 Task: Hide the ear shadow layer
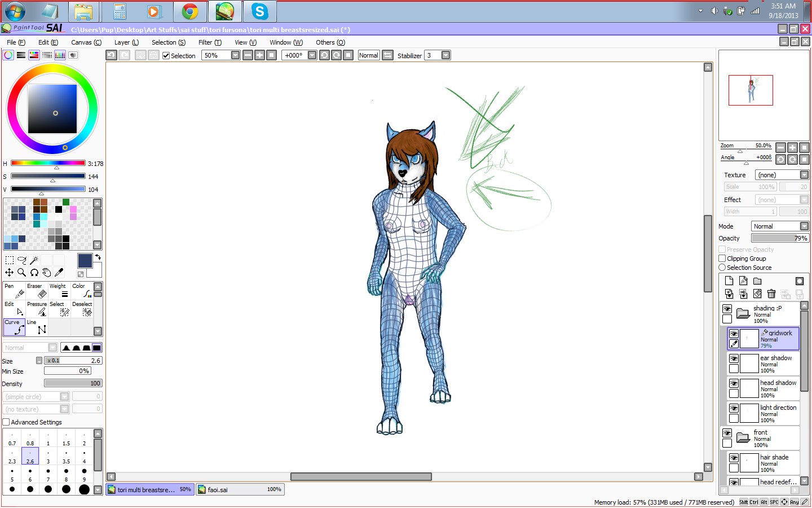point(734,358)
